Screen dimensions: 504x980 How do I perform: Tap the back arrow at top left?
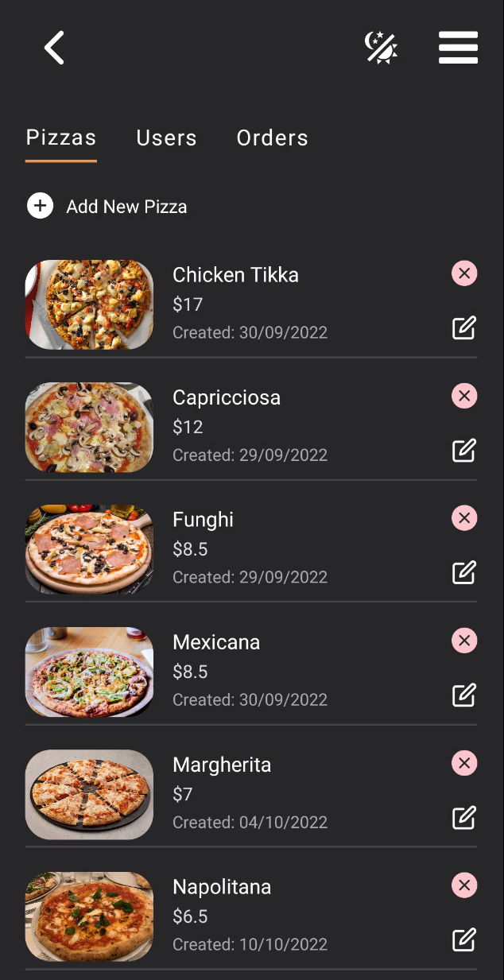point(52,48)
